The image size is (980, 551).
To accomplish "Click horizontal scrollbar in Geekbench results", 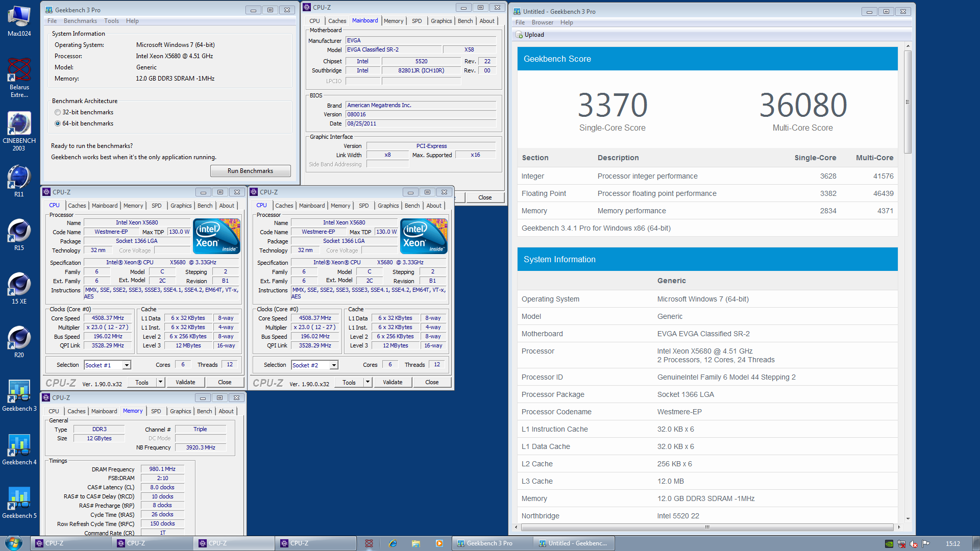I will (x=707, y=527).
